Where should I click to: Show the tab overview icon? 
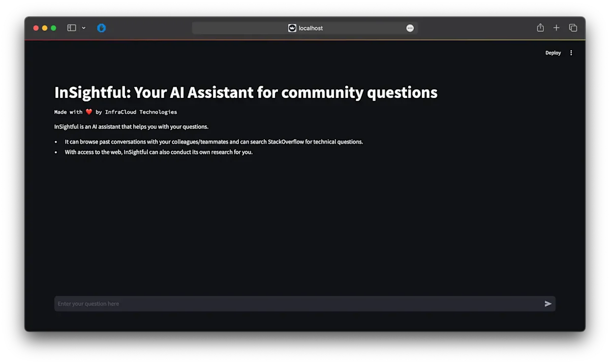click(573, 28)
